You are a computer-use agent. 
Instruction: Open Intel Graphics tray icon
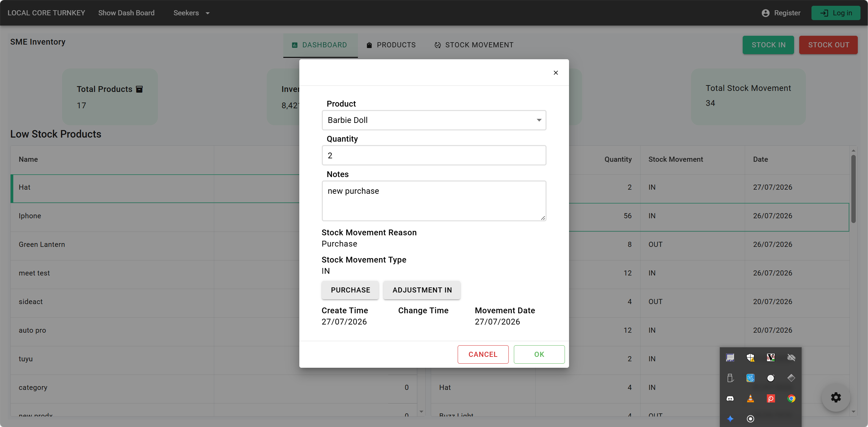pyautogui.click(x=750, y=378)
